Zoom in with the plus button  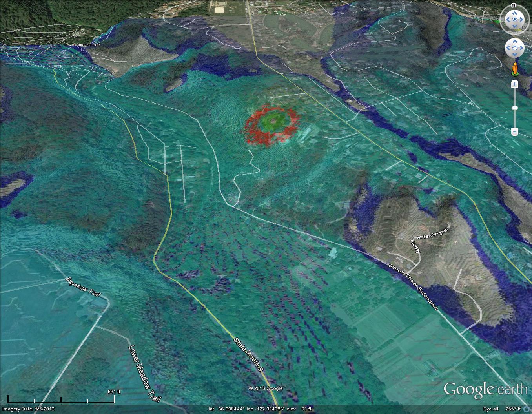click(x=514, y=84)
